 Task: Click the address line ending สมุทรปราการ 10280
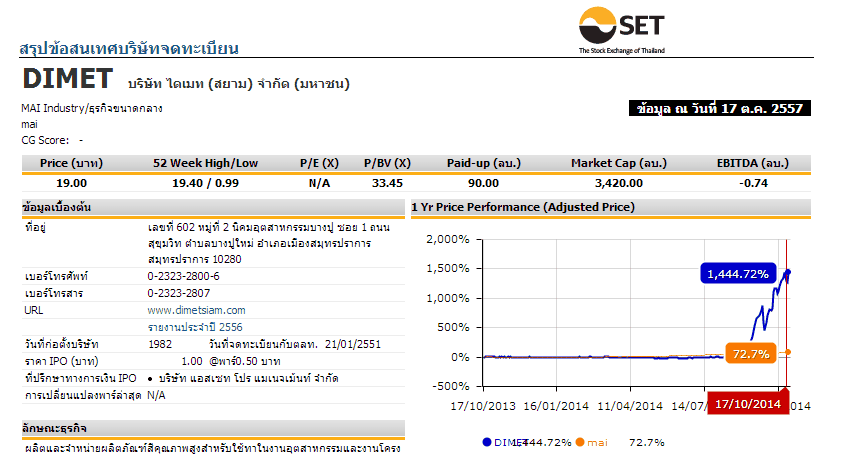pos(195,260)
